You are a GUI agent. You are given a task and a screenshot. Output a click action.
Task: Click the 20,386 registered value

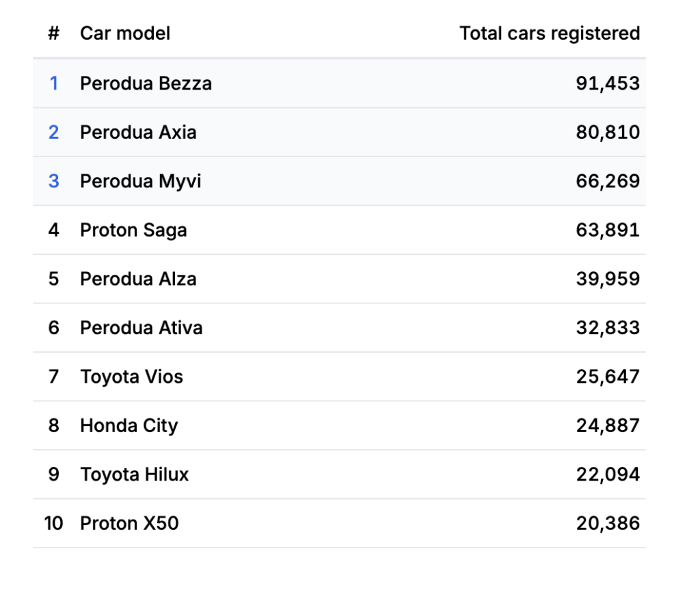point(608,524)
